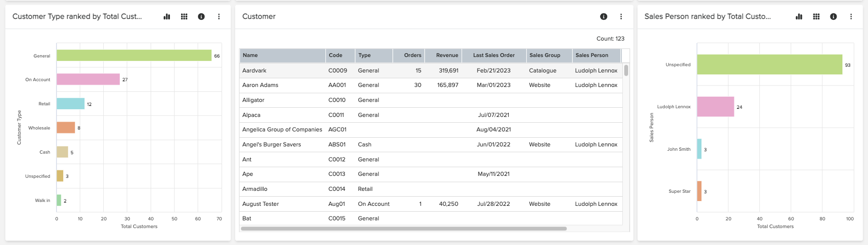Sort table by Revenue column header

click(443, 56)
